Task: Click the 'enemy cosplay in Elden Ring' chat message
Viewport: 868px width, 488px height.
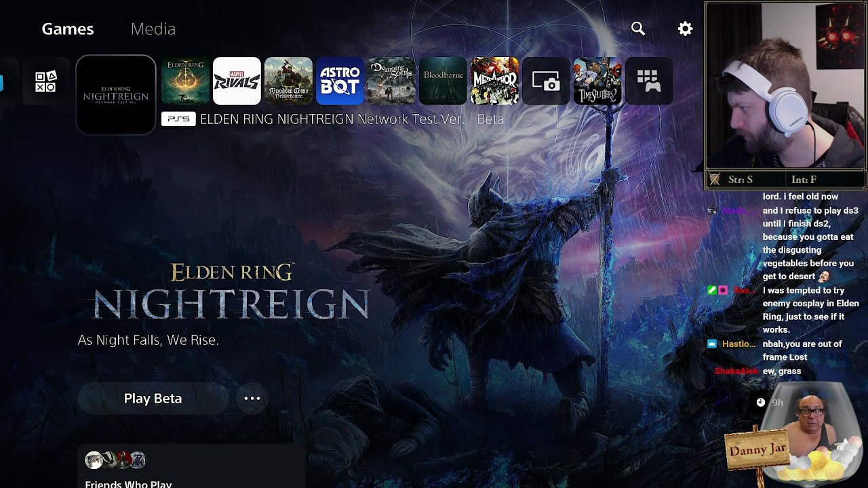Action: (x=810, y=310)
